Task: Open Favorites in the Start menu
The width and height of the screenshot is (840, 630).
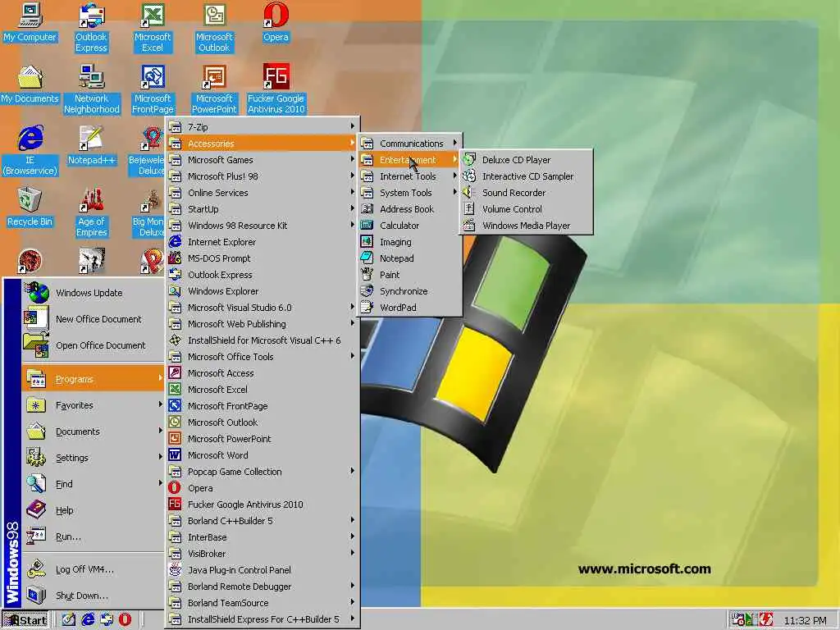Action: tap(93, 405)
